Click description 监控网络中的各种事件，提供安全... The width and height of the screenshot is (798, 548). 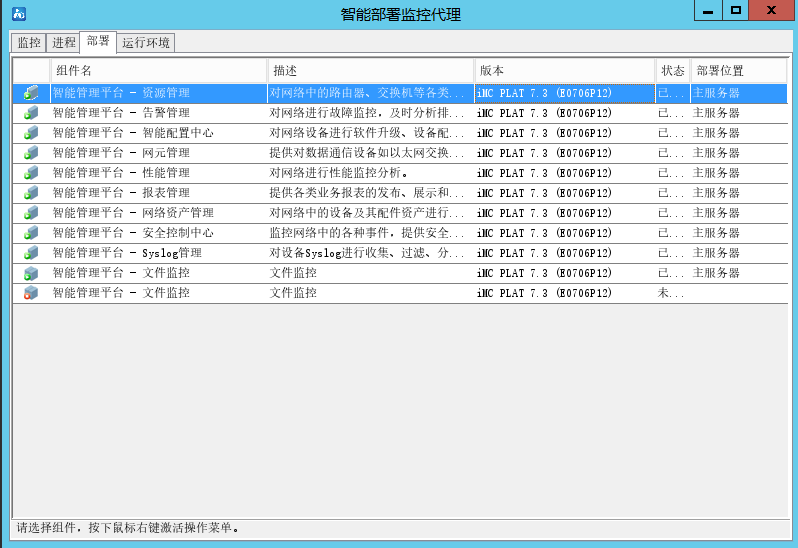(366, 233)
